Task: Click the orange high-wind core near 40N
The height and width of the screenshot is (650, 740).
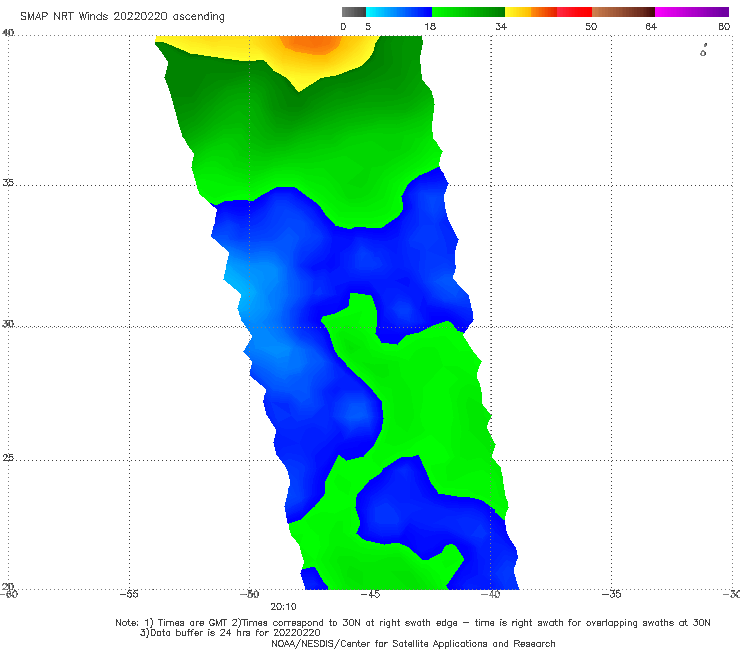Action: tap(310, 43)
